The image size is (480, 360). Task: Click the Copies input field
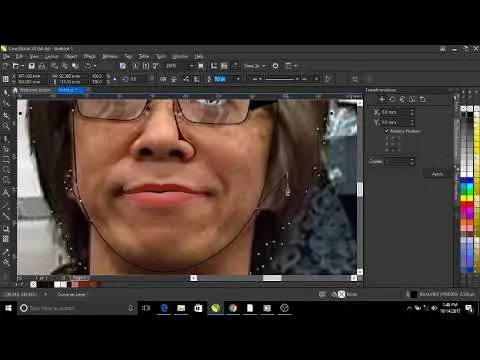tap(397, 162)
